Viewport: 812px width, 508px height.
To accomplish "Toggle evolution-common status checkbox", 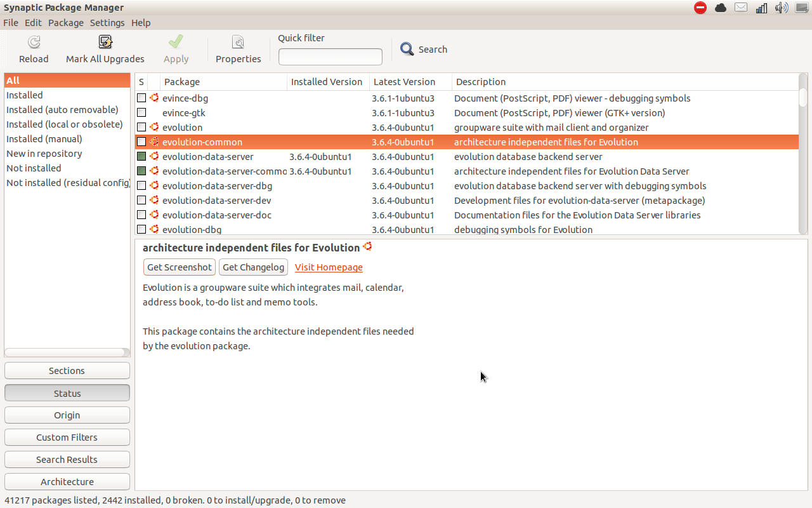I will tap(141, 142).
